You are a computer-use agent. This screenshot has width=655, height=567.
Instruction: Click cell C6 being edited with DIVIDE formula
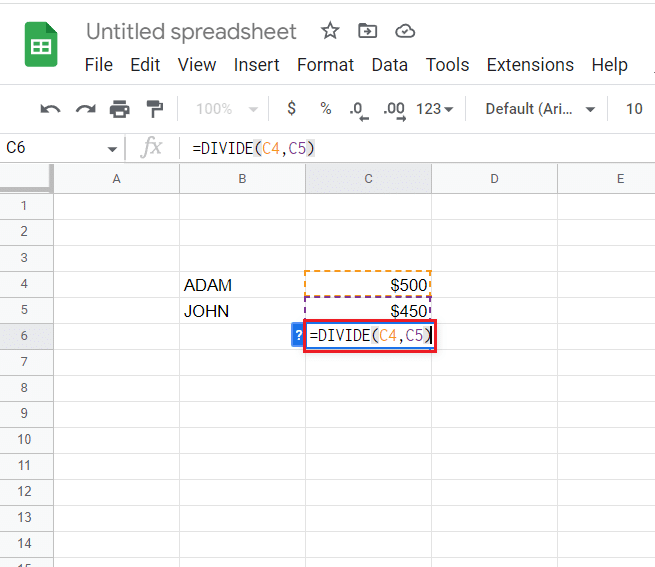tap(370, 336)
